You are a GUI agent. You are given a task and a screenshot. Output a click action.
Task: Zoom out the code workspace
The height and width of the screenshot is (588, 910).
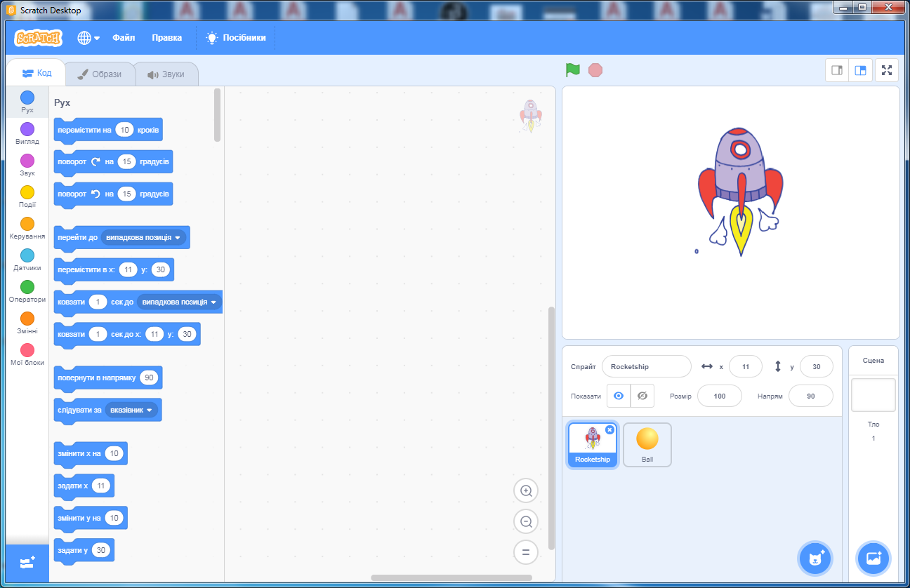click(x=526, y=521)
